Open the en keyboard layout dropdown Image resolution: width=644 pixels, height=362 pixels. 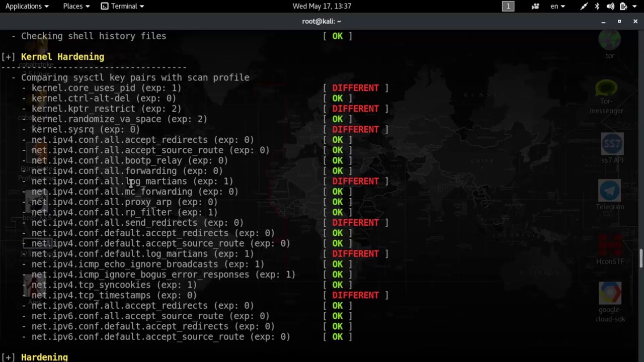[557, 6]
